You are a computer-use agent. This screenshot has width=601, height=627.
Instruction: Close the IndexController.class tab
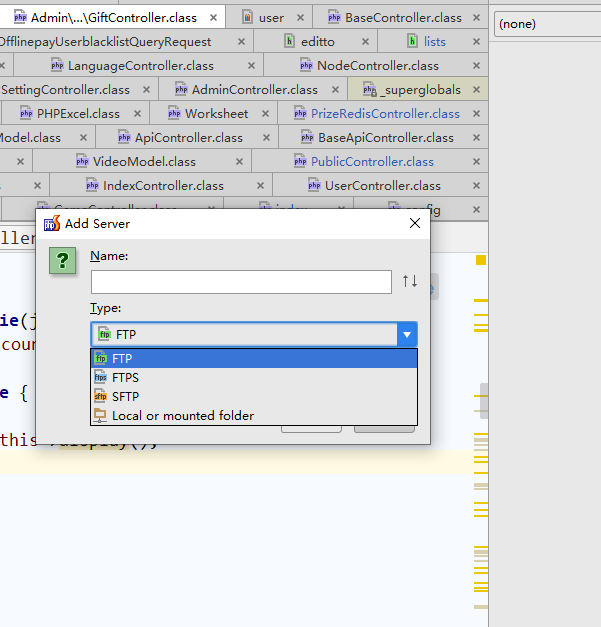tap(260, 186)
